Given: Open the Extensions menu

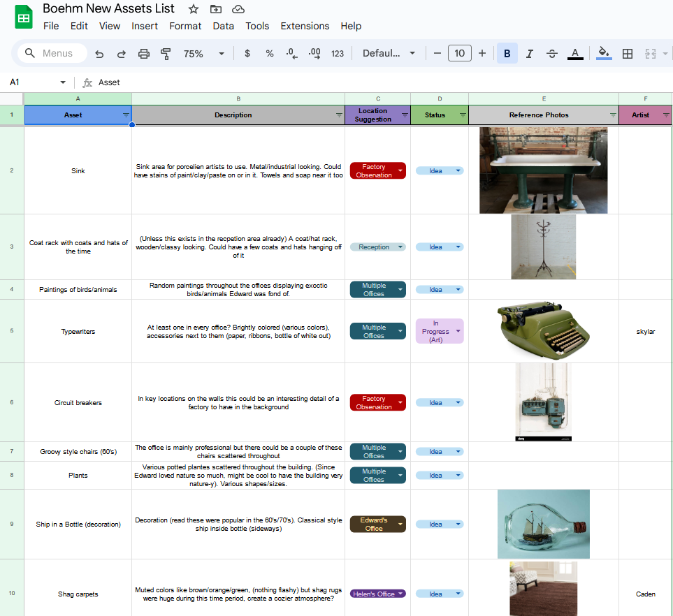Looking at the screenshot, I should tap(305, 26).
